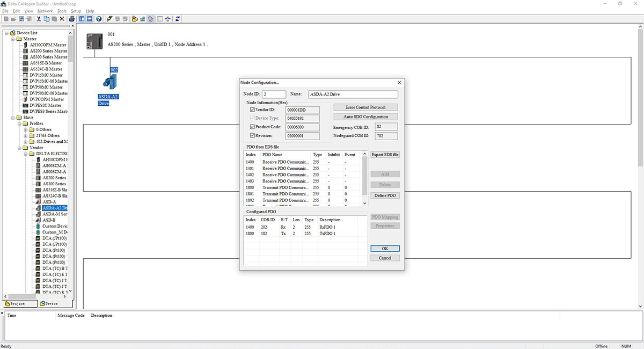Click the Error Control Protocol button

(365, 107)
